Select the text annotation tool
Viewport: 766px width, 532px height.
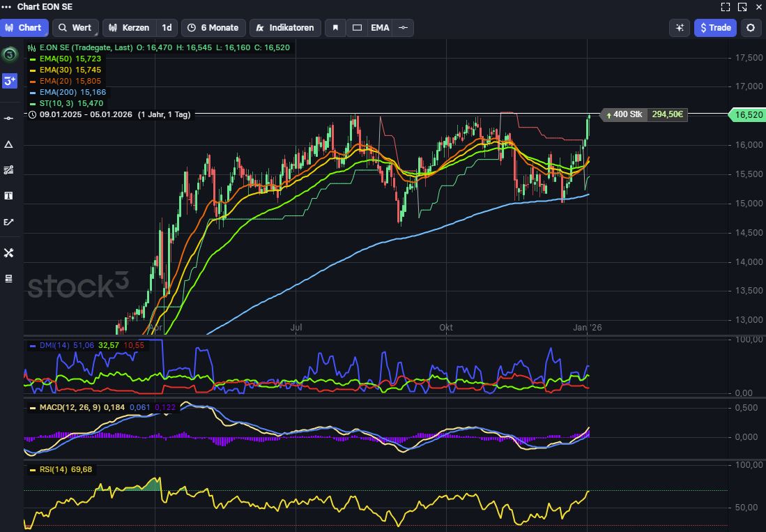pos(9,196)
